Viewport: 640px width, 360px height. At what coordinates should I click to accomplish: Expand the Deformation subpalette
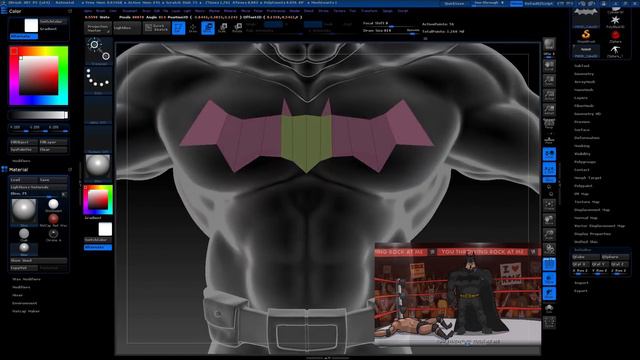coord(587,138)
